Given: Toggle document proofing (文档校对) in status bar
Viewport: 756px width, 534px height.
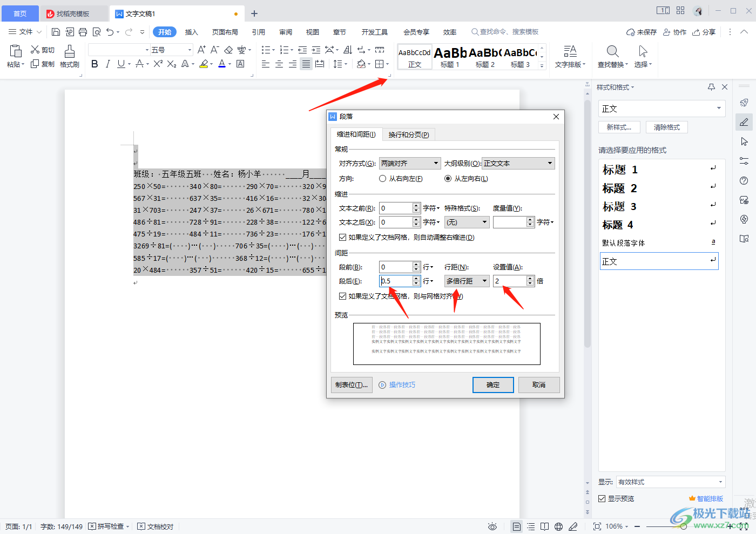Looking at the screenshot, I should pyautogui.click(x=156, y=526).
